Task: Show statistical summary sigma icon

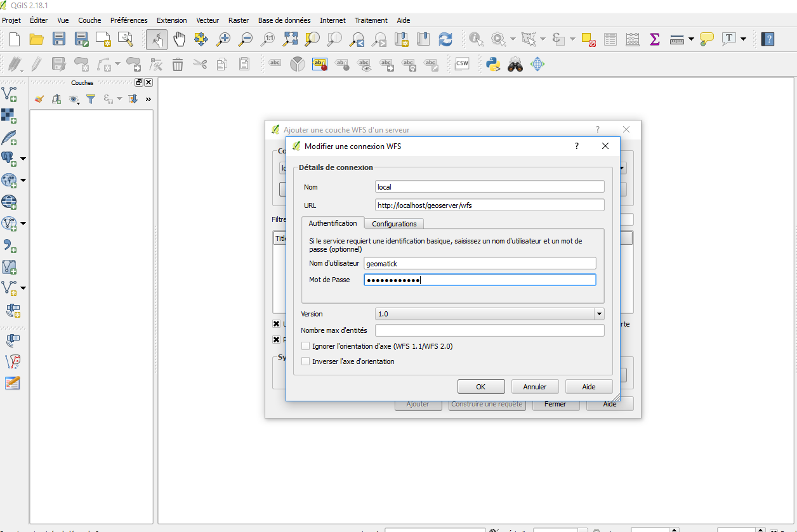Action: 654,39
